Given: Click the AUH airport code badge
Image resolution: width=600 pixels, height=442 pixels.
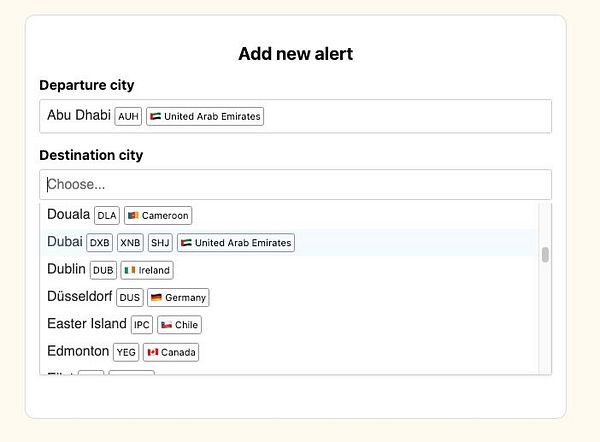Looking at the screenshot, I should tap(128, 117).
